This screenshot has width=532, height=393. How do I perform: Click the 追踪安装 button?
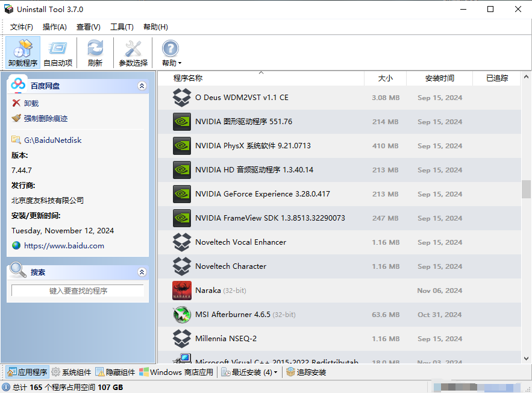(x=305, y=373)
